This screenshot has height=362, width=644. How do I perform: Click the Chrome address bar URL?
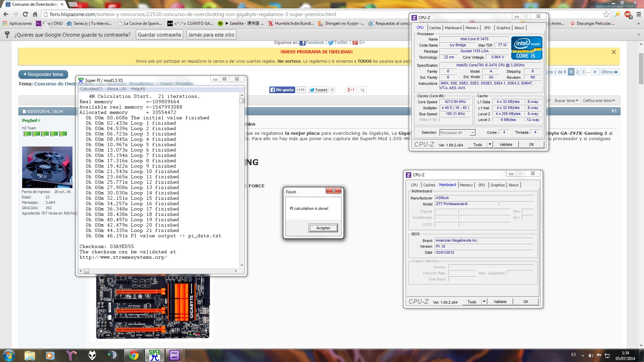point(193,14)
